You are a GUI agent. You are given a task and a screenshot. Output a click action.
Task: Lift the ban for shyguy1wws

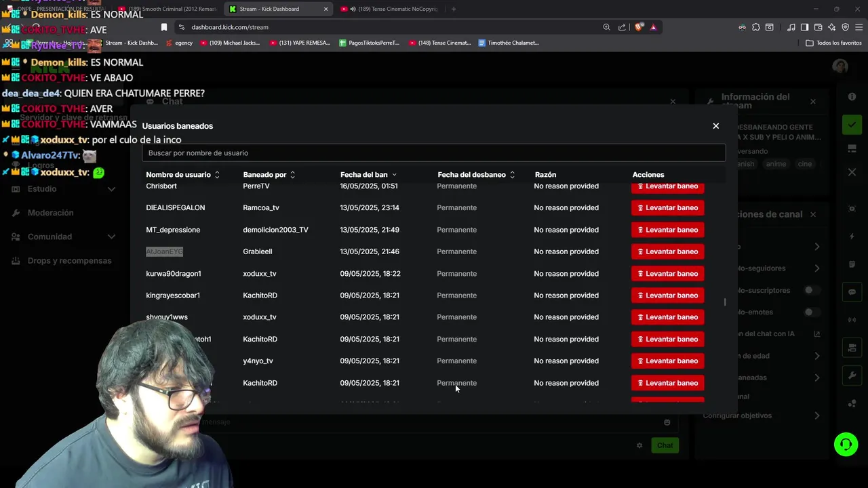click(667, 317)
